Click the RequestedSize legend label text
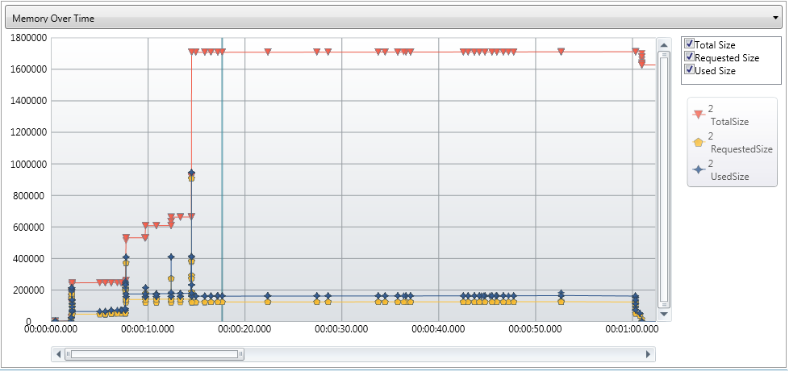Viewport: 789px width, 372px height. 741,149
